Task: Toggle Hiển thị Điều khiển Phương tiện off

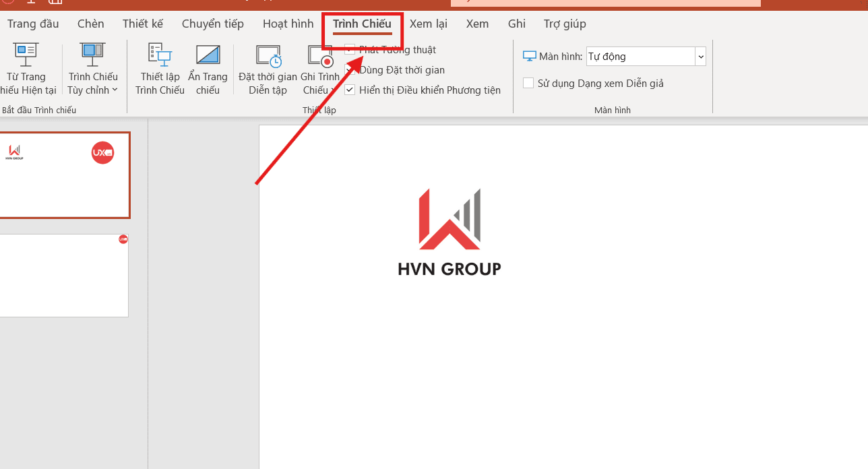Action: pos(349,89)
